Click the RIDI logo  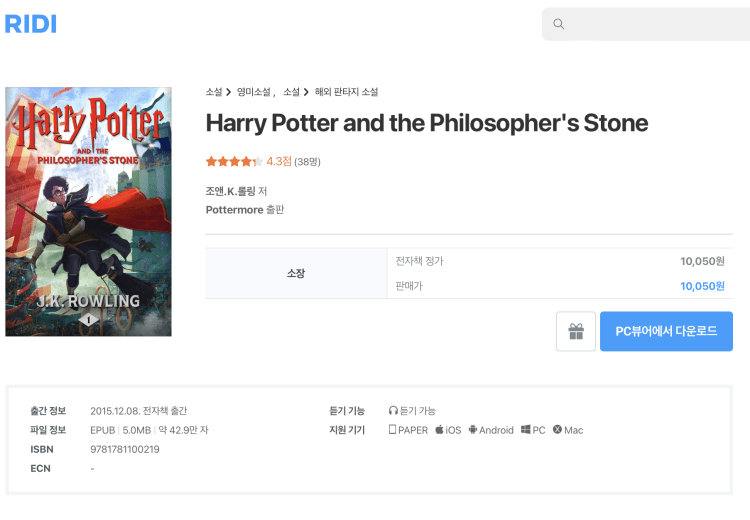coord(31,24)
